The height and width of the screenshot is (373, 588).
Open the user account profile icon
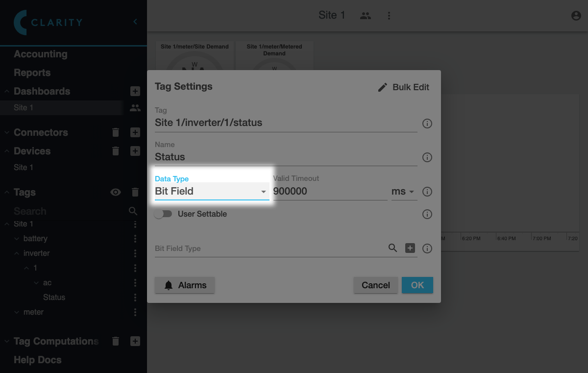[576, 16]
